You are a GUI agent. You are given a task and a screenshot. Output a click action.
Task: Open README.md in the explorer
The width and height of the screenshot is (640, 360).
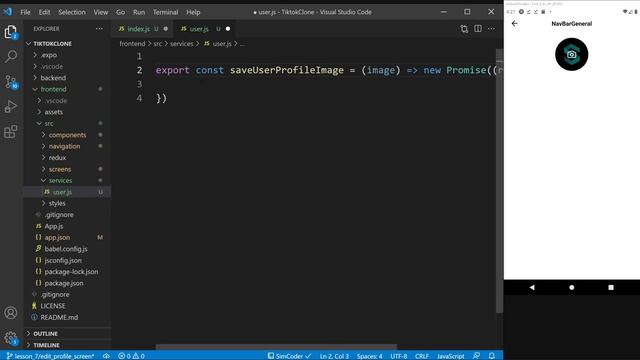point(59,317)
